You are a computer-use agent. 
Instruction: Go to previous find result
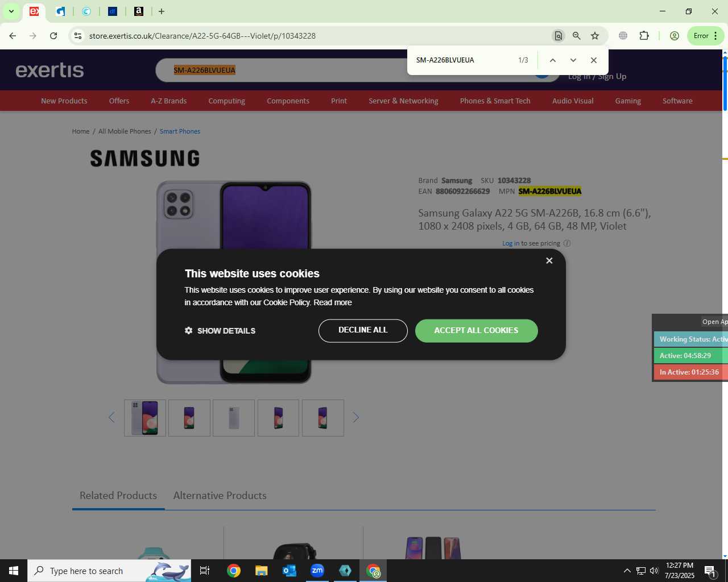(552, 60)
